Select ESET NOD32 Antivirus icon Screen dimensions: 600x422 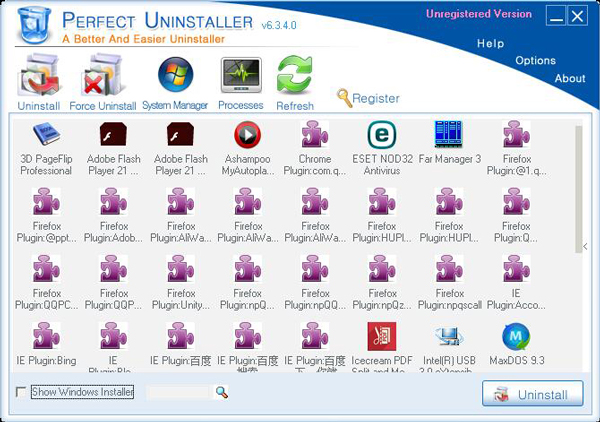coord(382,134)
